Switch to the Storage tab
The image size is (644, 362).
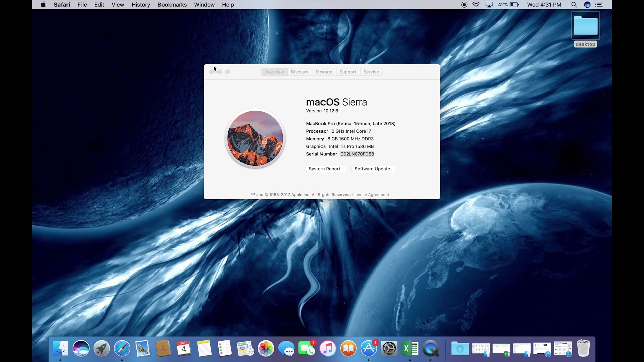click(324, 72)
